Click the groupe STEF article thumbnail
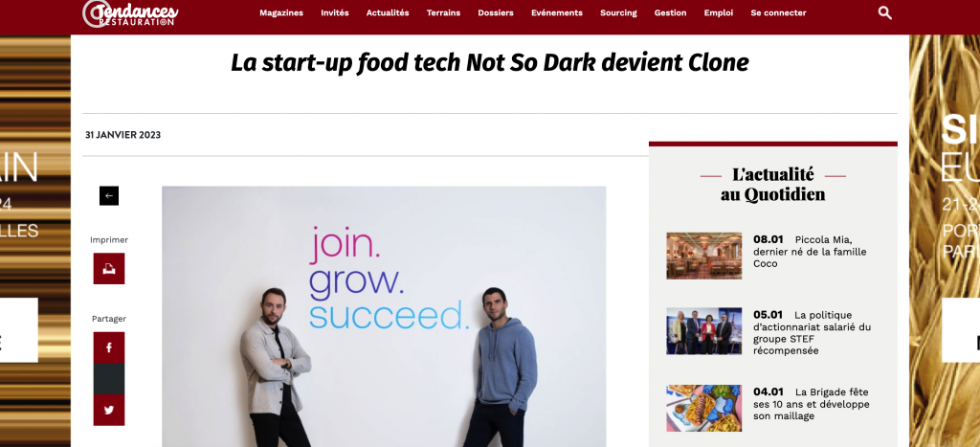The height and width of the screenshot is (447, 980). 703,331
